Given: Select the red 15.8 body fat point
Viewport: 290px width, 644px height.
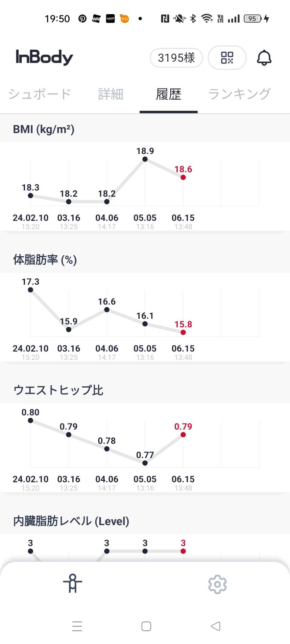Looking at the screenshot, I should tap(183, 332).
